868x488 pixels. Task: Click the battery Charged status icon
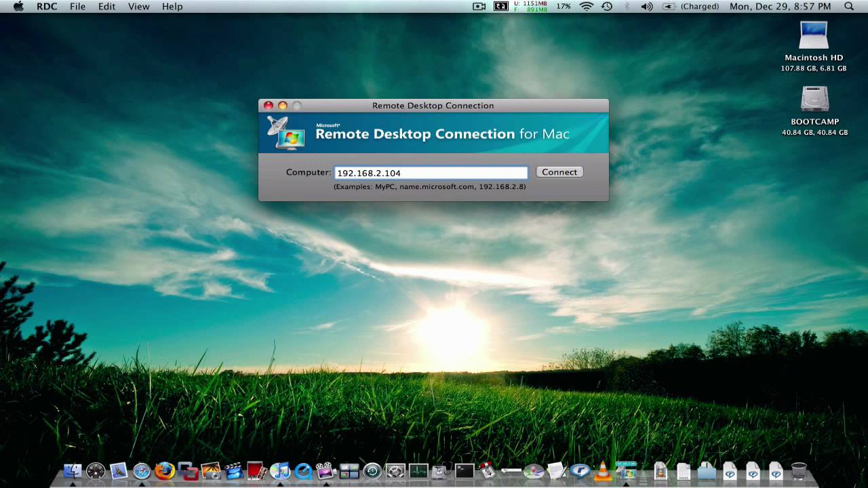point(690,6)
